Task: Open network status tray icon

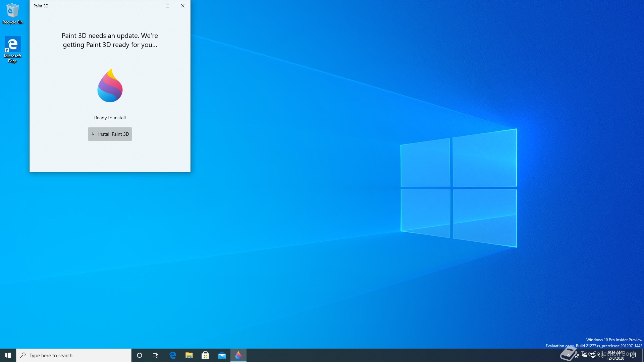Action: [593, 355]
